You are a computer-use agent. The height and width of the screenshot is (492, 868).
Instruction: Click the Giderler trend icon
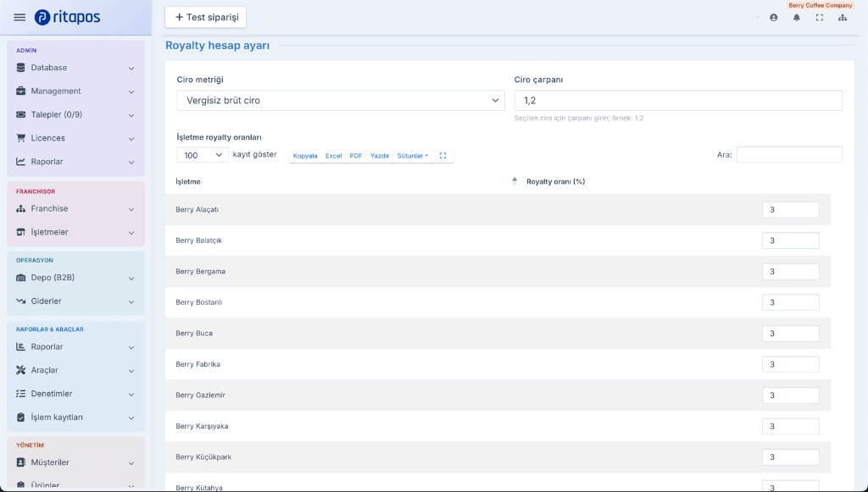(x=21, y=301)
